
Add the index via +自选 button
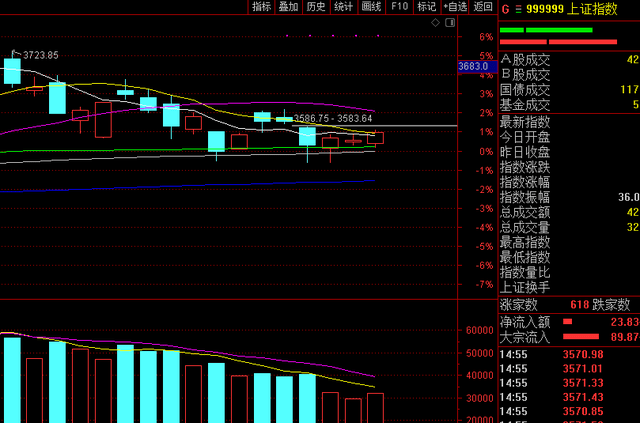click(455, 7)
